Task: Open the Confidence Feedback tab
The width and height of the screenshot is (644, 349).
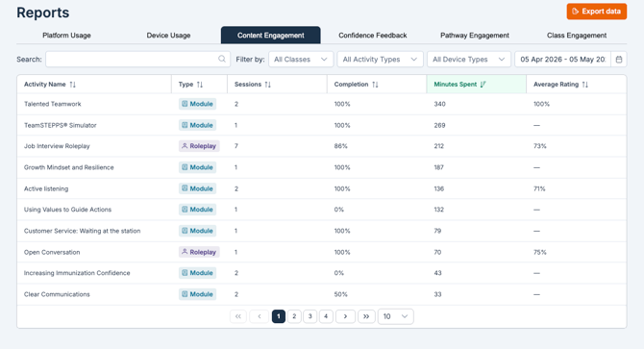Action: point(373,36)
